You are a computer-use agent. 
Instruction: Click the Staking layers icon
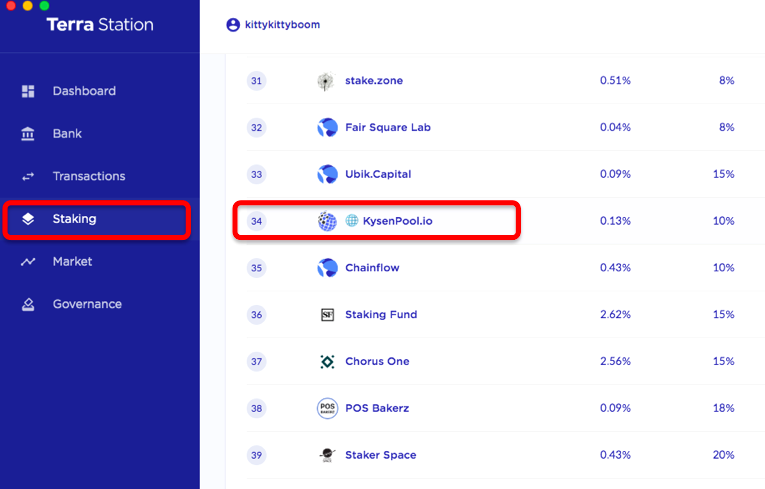28,219
